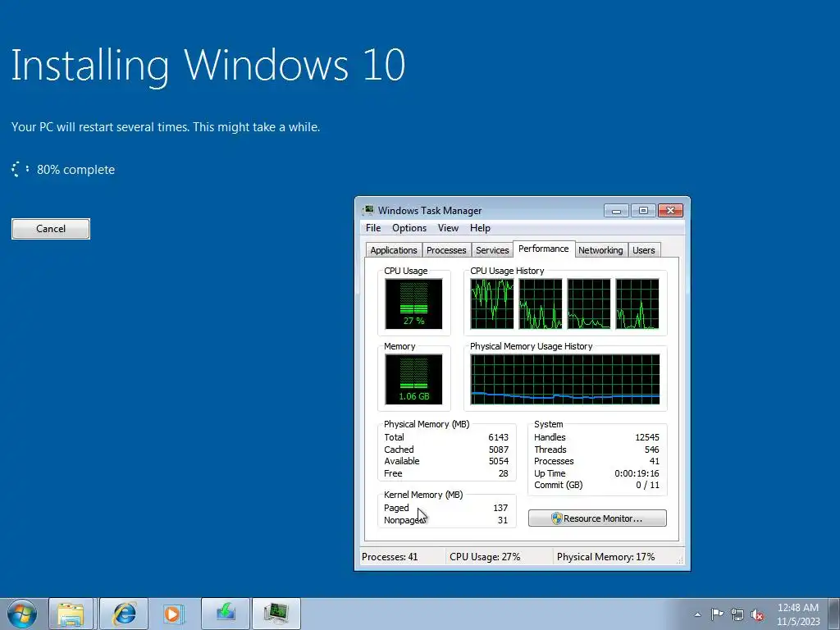Click the Free memory value 28
This screenshot has height=630, width=840.
click(503, 473)
